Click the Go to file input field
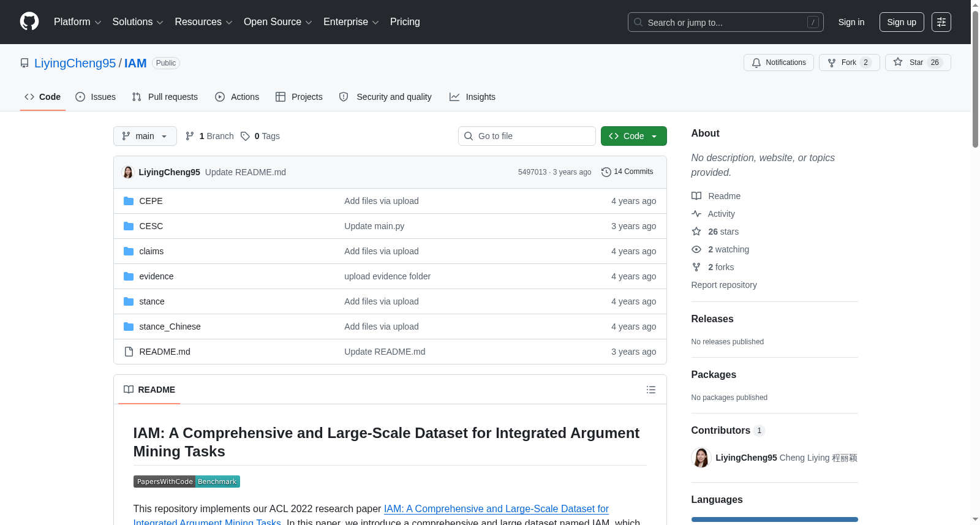This screenshot has width=980, height=525. [527, 136]
